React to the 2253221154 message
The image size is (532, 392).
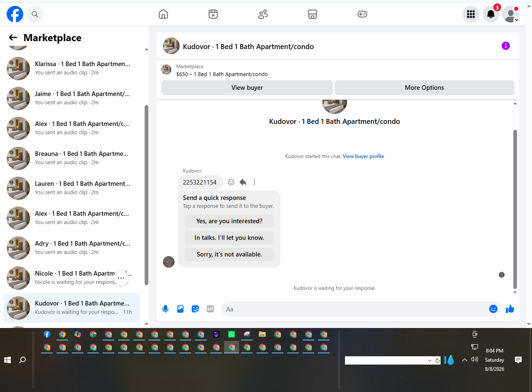point(231,182)
